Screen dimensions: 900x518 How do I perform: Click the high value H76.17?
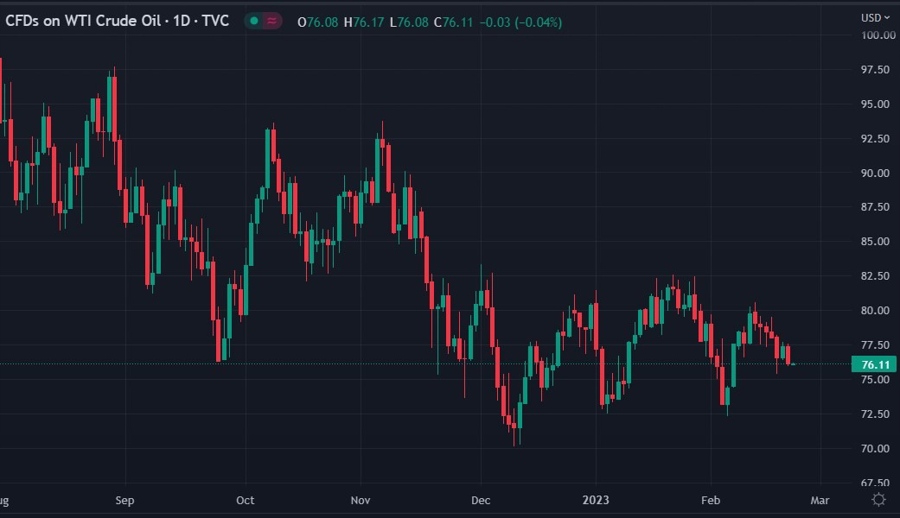coord(363,22)
